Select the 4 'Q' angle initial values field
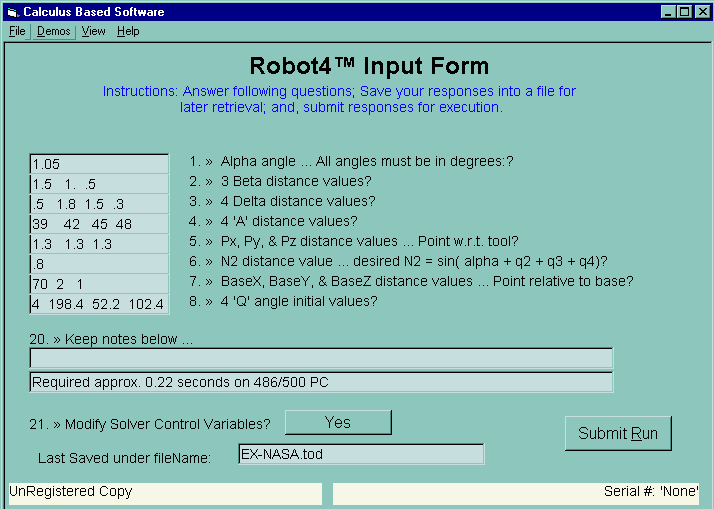Image resolution: width=714 pixels, height=509 pixels. [x=99, y=304]
